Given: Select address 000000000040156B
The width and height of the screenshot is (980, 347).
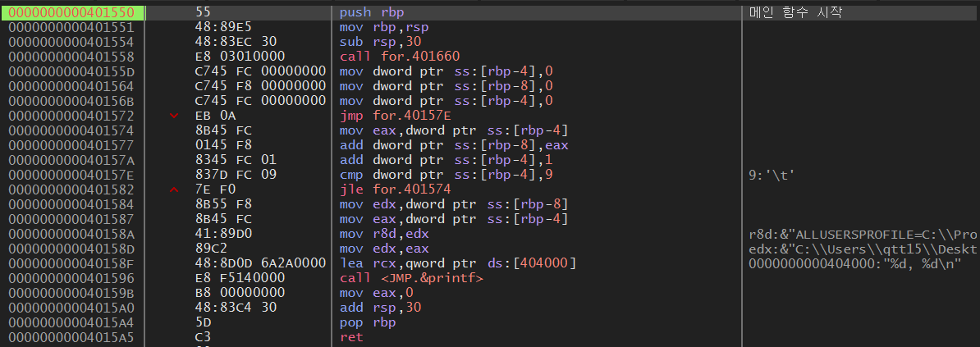Looking at the screenshot, I should (73, 101).
